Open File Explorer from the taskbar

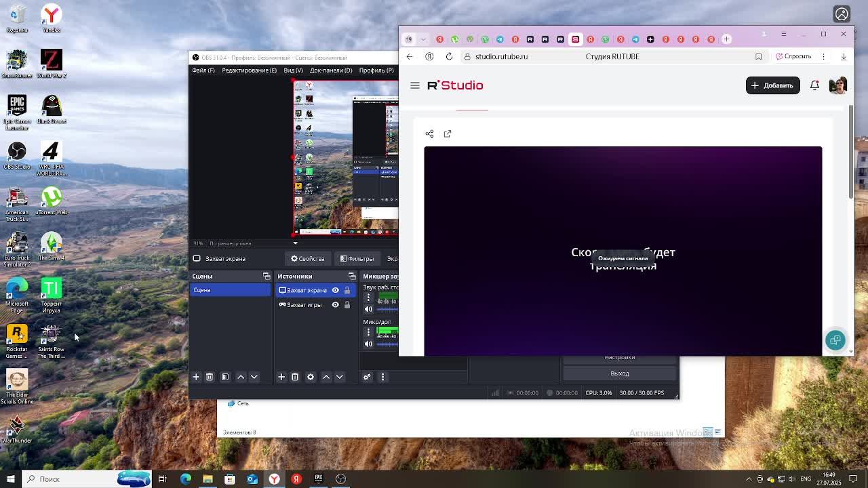208,479
